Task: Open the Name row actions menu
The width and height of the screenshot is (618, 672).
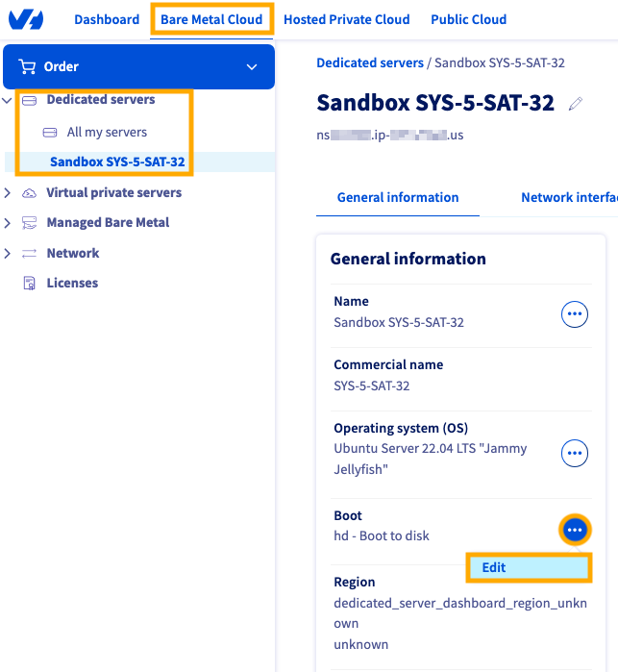Action: pos(575,314)
